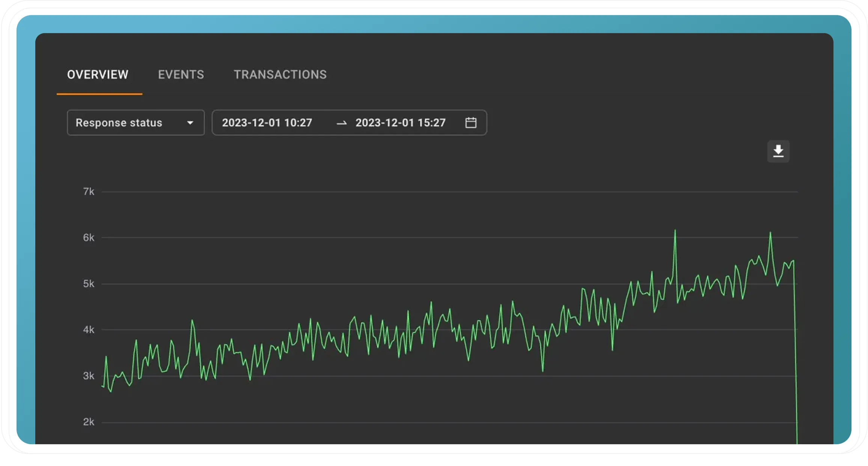The image size is (868, 466).
Task: Click the 2k y-axis label
Action: click(x=89, y=422)
